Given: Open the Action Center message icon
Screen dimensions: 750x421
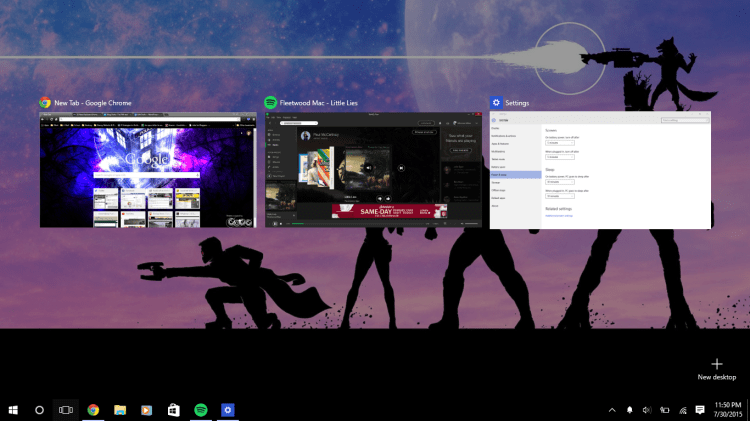Looking at the screenshot, I should pyautogui.click(x=700, y=410).
